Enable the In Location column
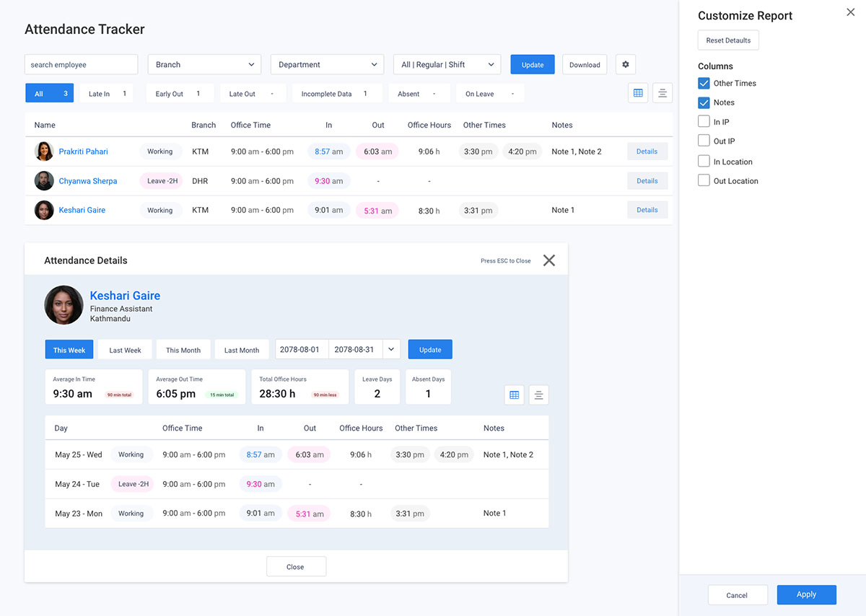Image resolution: width=866 pixels, height=616 pixels. click(704, 161)
